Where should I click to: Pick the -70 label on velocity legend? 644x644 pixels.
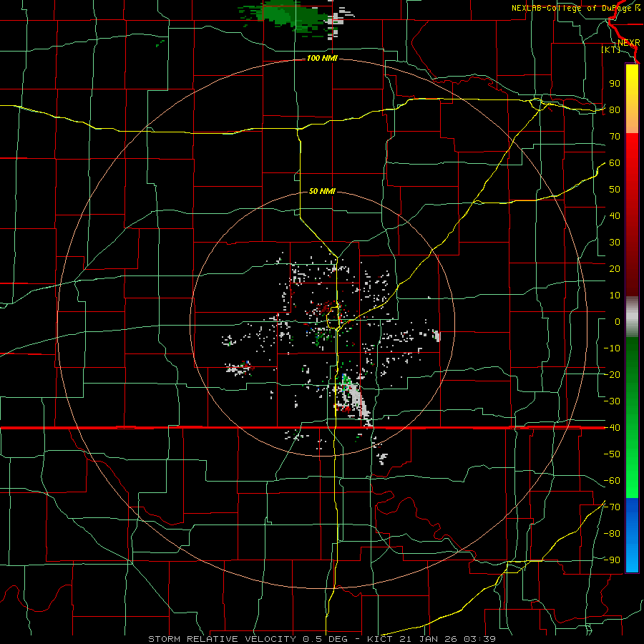coord(612,507)
